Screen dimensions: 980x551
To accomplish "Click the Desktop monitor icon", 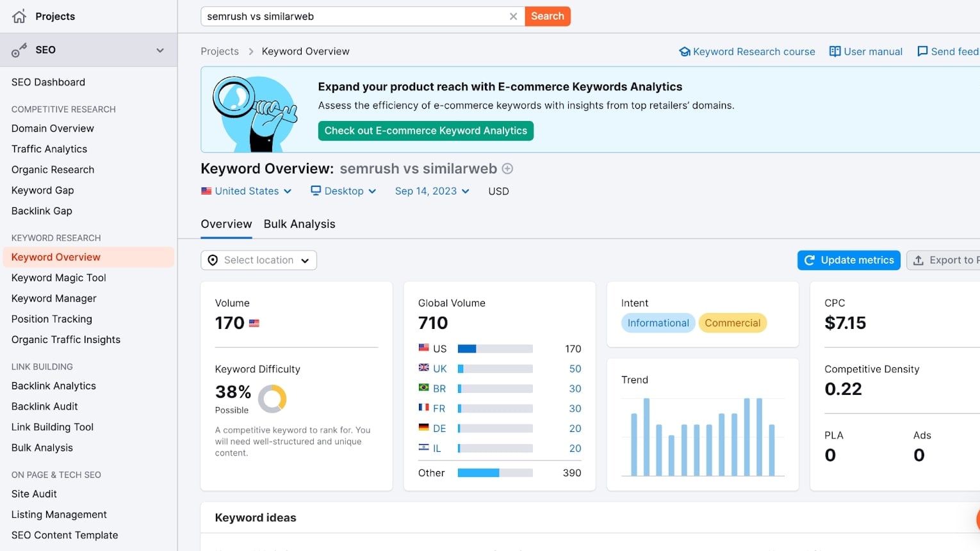I will tap(316, 191).
